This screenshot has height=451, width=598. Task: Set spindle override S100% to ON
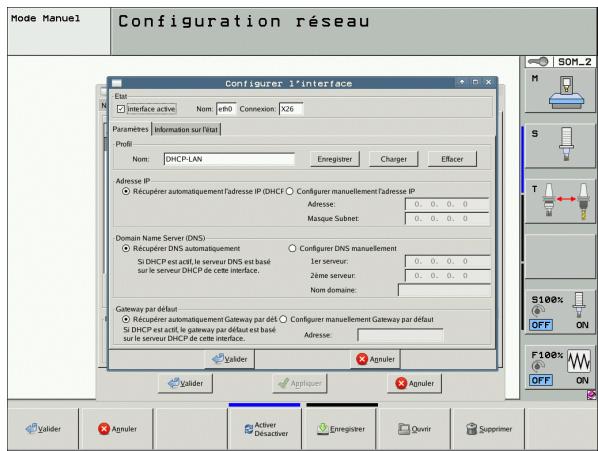[x=582, y=325]
